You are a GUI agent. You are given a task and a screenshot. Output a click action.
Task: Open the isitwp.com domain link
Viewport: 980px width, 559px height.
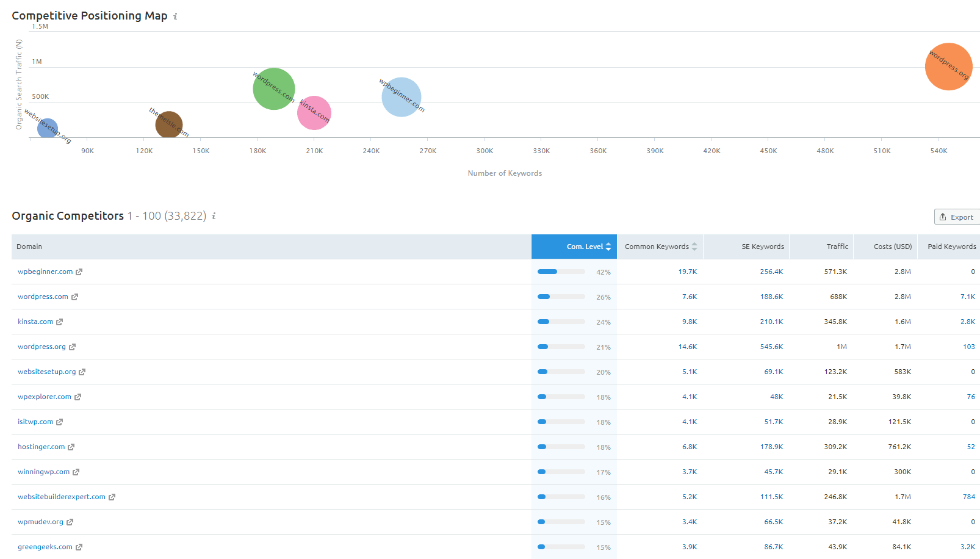coord(35,422)
